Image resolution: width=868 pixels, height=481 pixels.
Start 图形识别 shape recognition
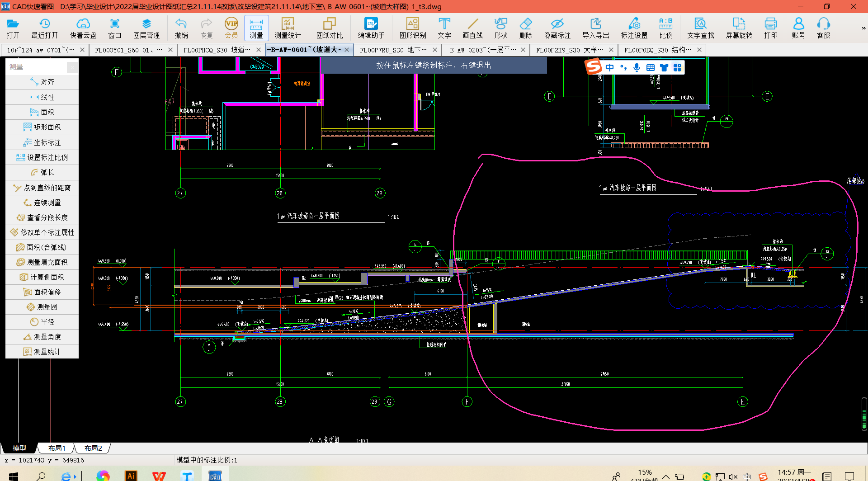pos(413,28)
